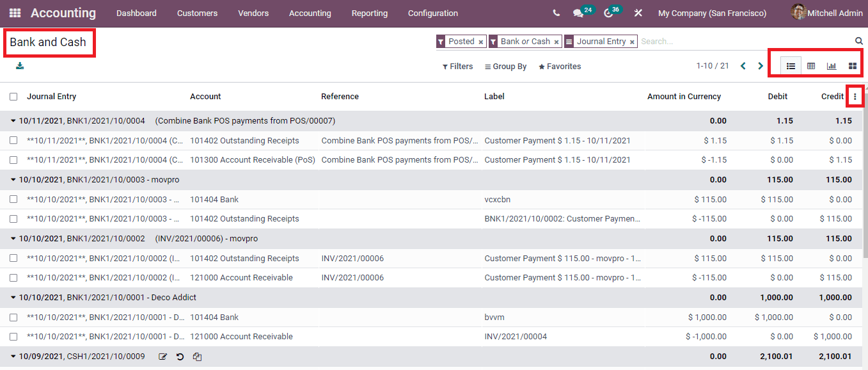This screenshot has height=370, width=868.
Task: Check the row for account 101404 Bank
Action: click(x=13, y=199)
